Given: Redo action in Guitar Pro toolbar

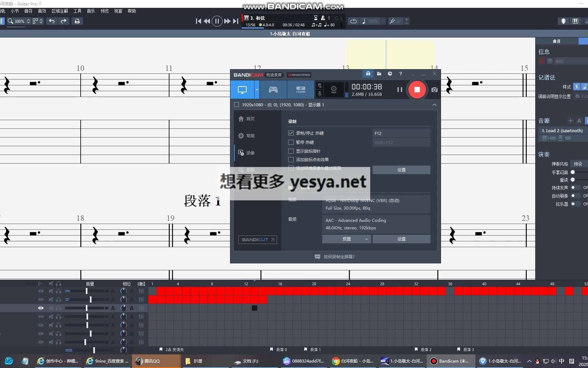Looking at the screenshot, I should [x=63, y=21].
